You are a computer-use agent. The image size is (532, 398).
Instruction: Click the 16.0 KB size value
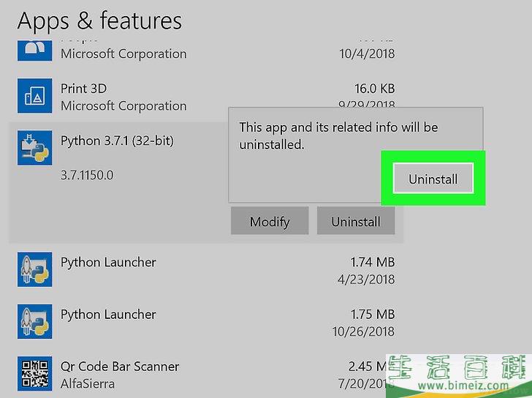pyautogui.click(x=375, y=89)
